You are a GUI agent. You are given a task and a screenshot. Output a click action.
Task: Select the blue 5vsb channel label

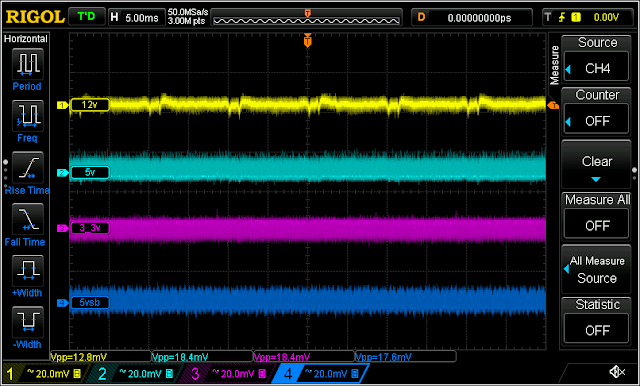[89, 303]
